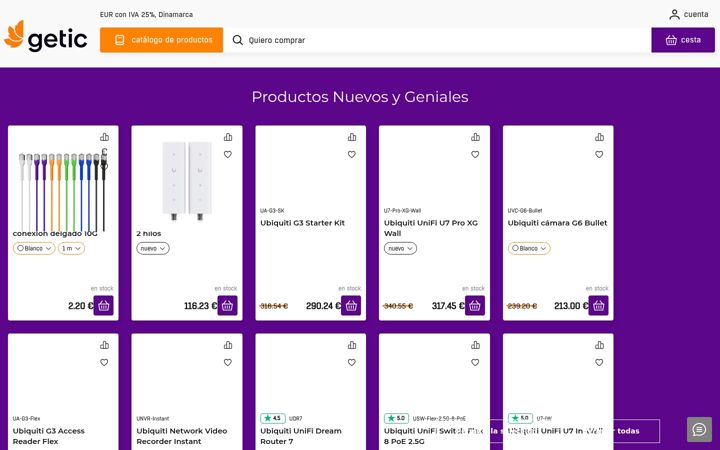Click the 213.00 € price

(x=571, y=306)
